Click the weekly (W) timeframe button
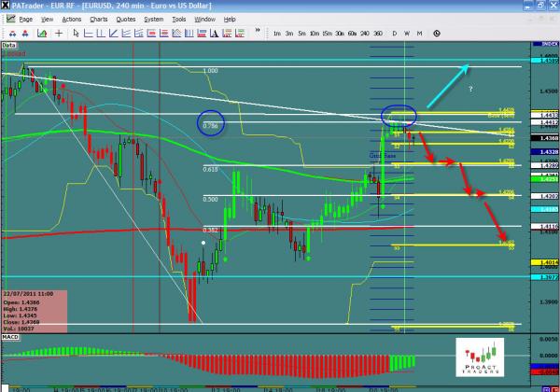Viewport: 560px width, 392px height. coord(408,33)
